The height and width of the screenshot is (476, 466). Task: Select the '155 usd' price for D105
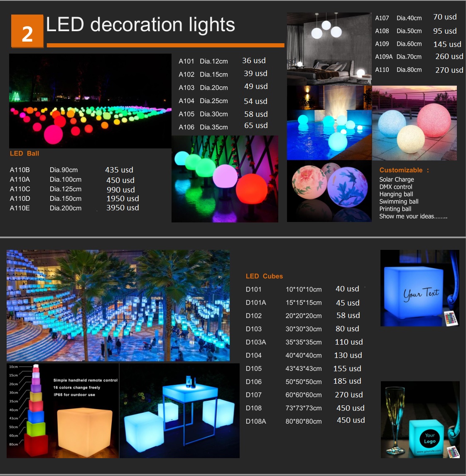[x=347, y=368]
